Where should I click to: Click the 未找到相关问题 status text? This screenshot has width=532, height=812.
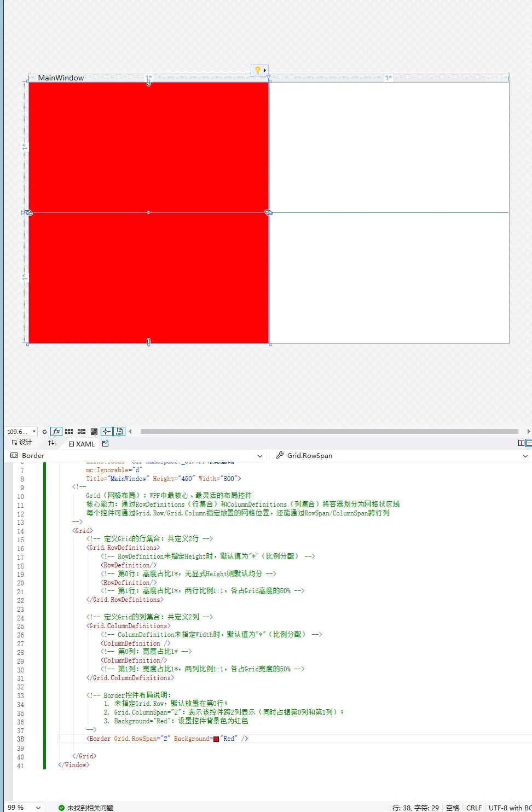[90, 808]
